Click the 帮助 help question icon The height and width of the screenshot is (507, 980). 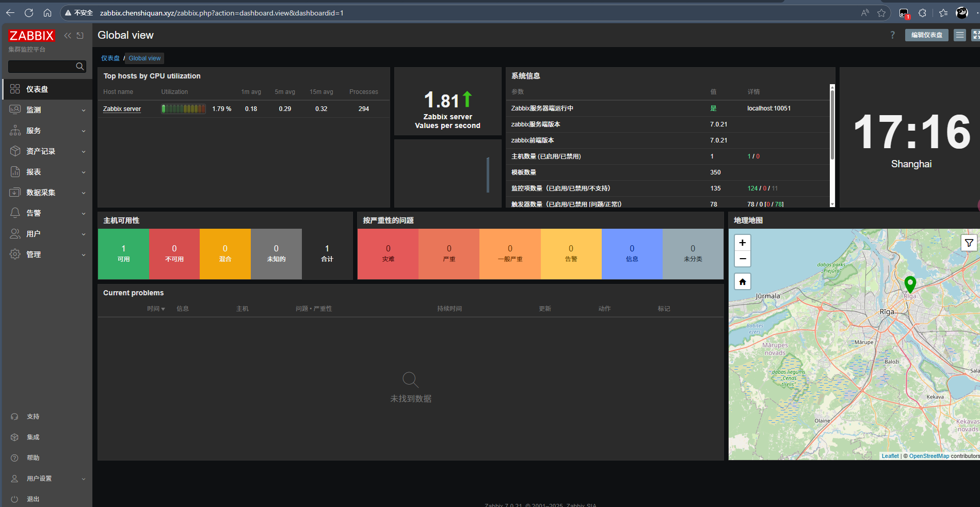(x=14, y=458)
